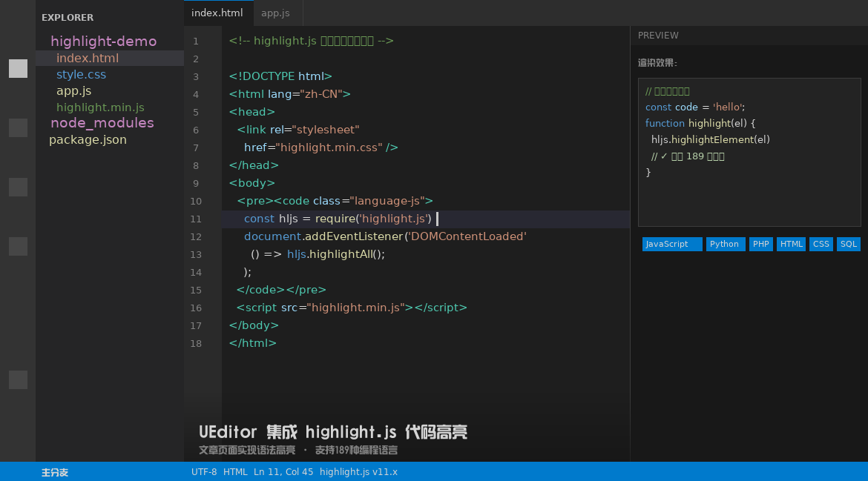Click the opening <head> tag line
This screenshot has width=868, height=481.
point(252,112)
